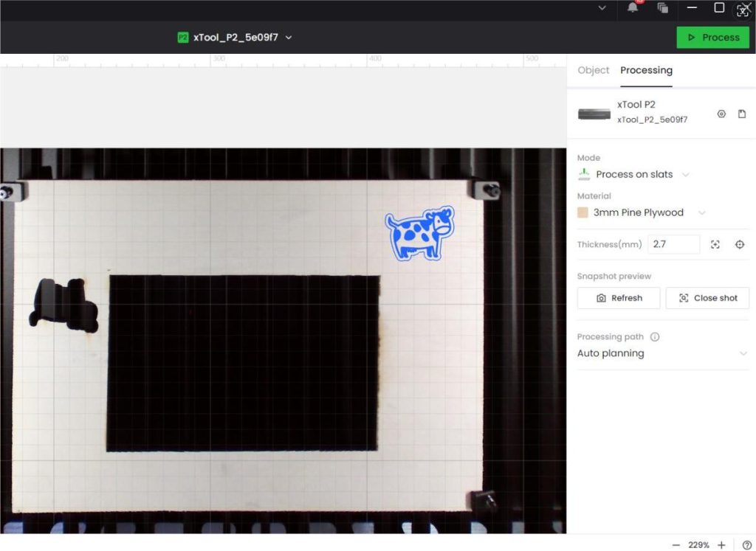Open the Auto planning path dropdown
Screen dimensions: 756x551
click(x=663, y=353)
